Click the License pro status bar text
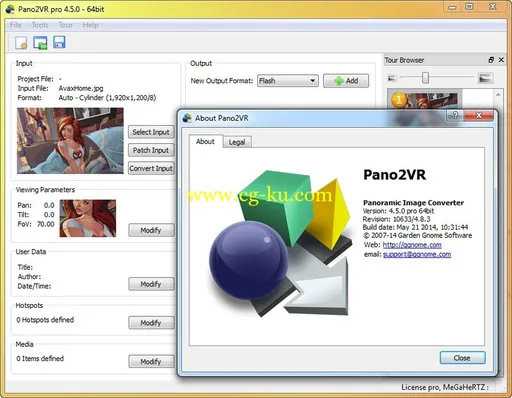512x398 pixels. point(445,387)
